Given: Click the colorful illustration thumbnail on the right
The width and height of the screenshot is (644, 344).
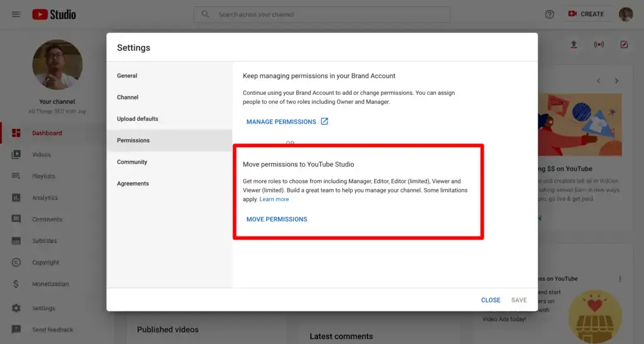Looking at the screenshot, I should coord(580,125).
